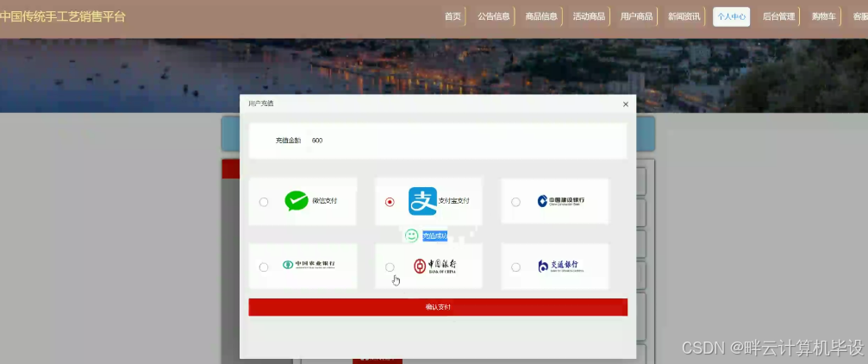This screenshot has height=364, width=868.
Task: Click the Agricultural Bank of China logo
Action: [x=309, y=265]
